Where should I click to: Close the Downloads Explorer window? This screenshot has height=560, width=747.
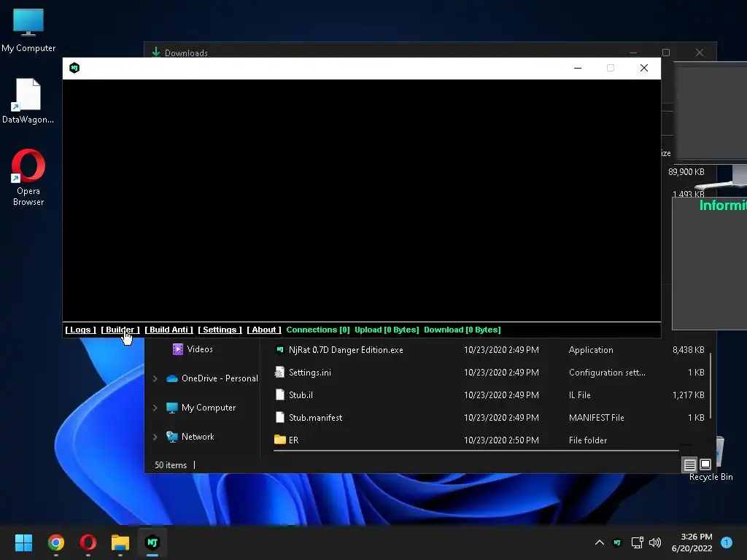(x=699, y=52)
